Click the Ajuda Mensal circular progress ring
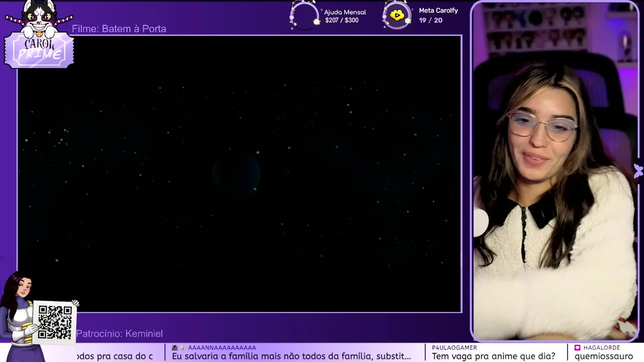 (x=304, y=16)
